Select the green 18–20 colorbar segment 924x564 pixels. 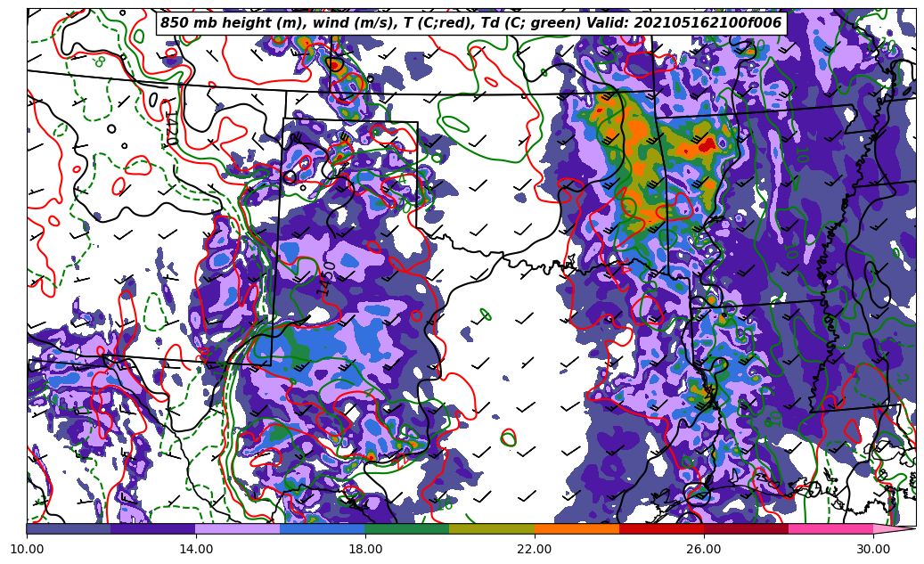[x=407, y=529]
